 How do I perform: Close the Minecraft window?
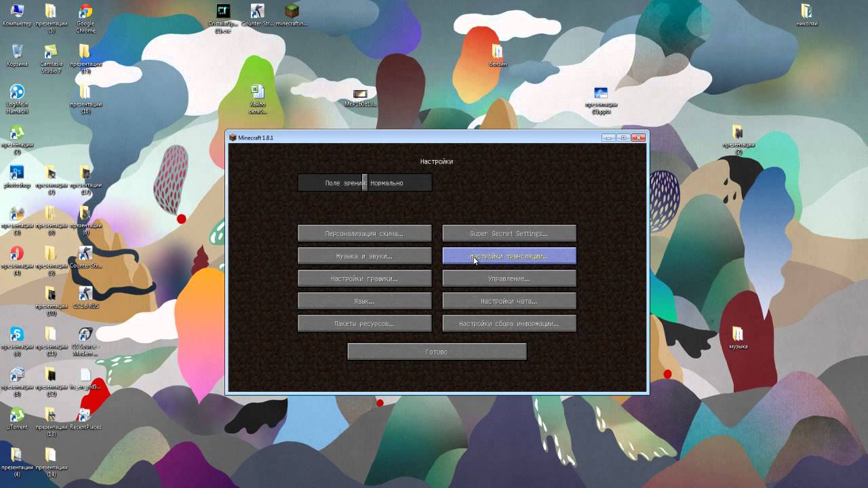pos(637,137)
